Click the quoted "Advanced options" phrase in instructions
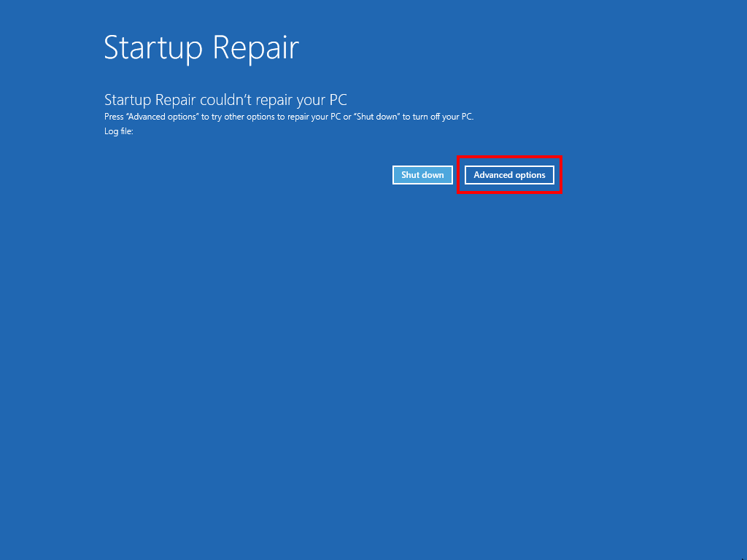This screenshot has height=560, width=747. point(163,117)
